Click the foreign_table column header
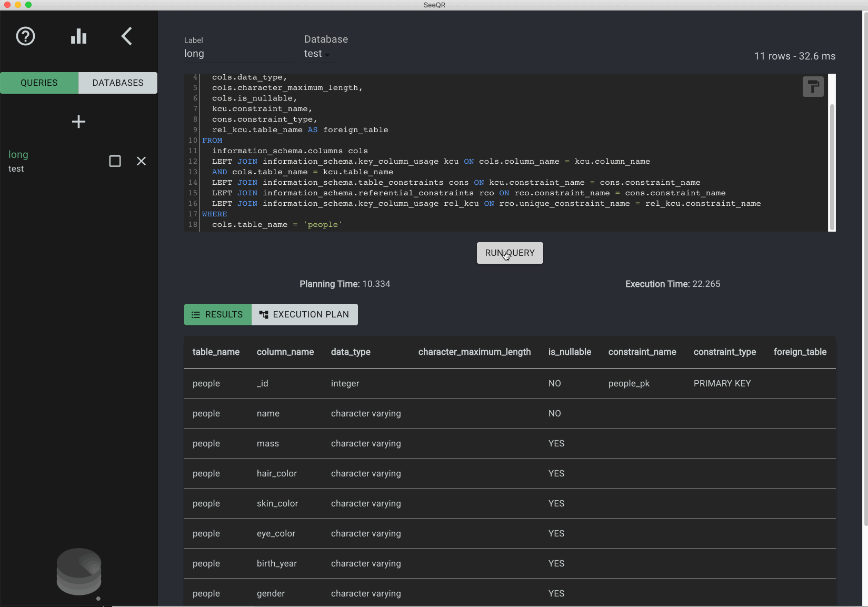Image resolution: width=868 pixels, height=607 pixels. coord(800,352)
